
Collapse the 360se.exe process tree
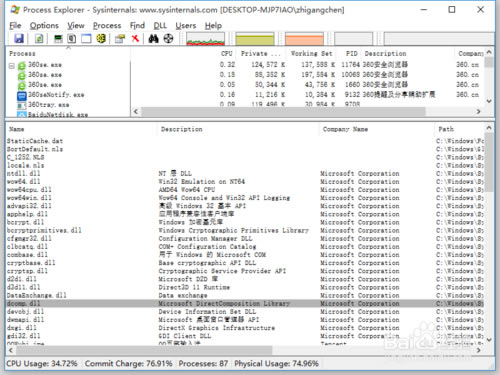coord(12,66)
